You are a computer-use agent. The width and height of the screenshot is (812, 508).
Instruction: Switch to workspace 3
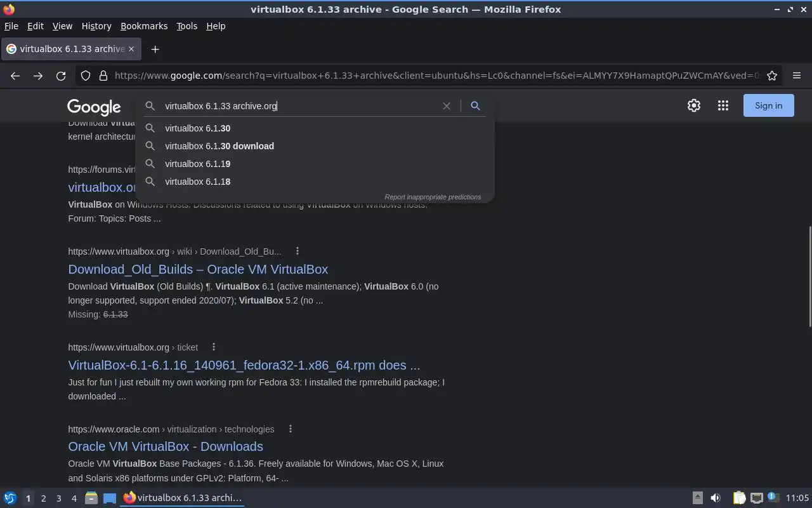pos(58,498)
